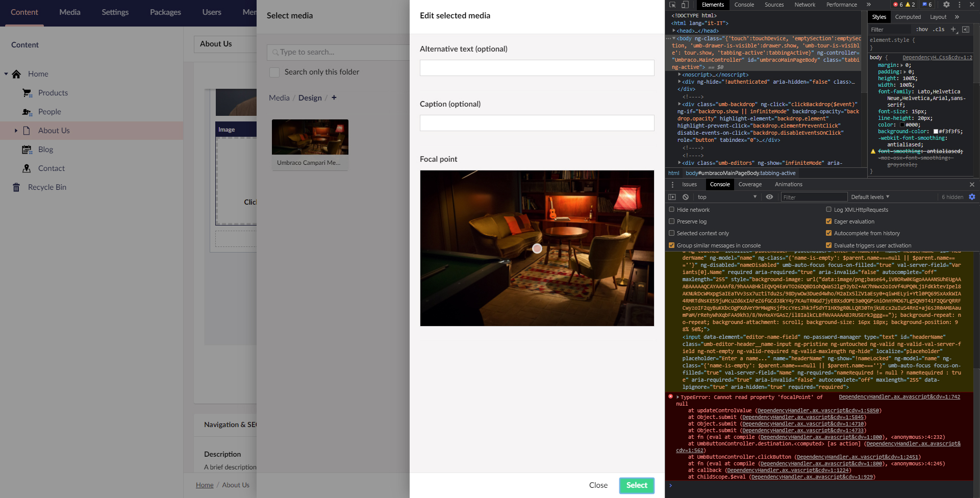Close the console drawer with the X
Viewport: 980px width, 498px height.
pos(972,185)
